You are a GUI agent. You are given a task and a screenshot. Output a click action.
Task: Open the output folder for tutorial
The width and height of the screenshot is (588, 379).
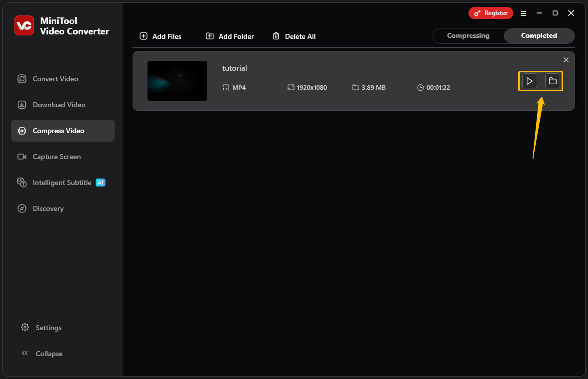pyautogui.click(x=552, y=81)
